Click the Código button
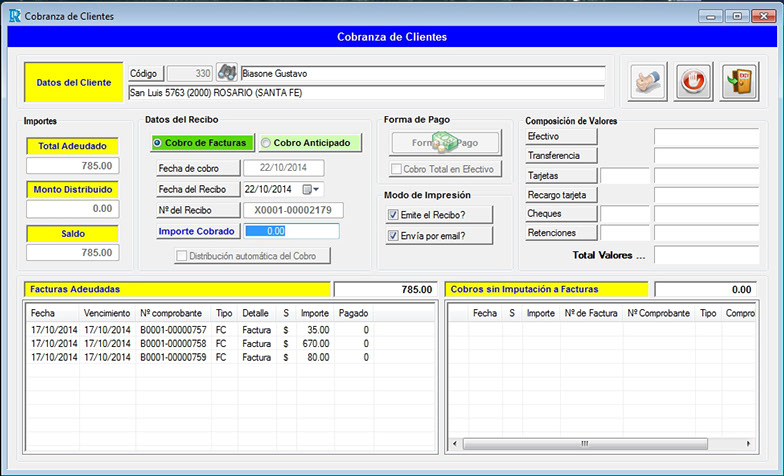Screen dimensions: 784x476 [x=145, y=73]
